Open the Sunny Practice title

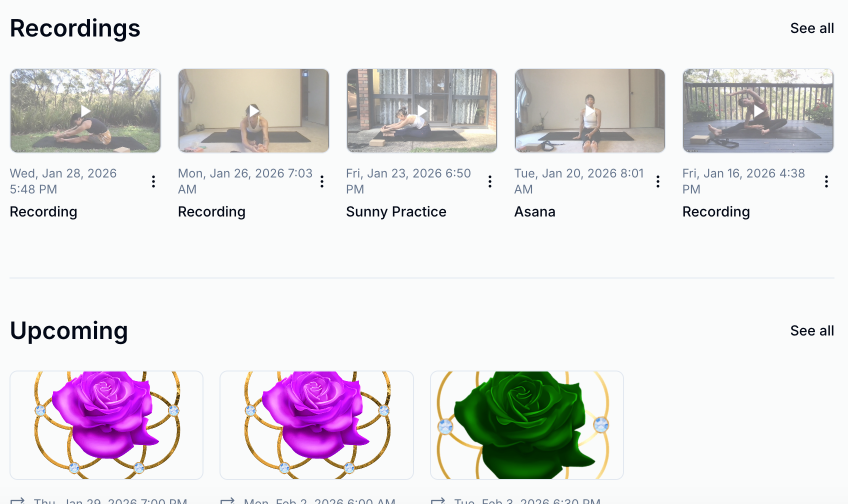(x=396, y=212)
